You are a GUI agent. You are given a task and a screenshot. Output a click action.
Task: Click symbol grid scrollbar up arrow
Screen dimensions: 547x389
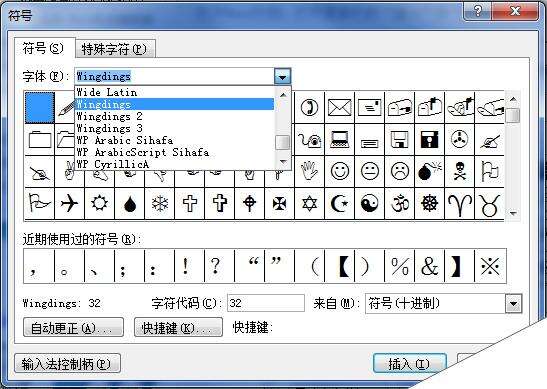(x=513, y=99)
